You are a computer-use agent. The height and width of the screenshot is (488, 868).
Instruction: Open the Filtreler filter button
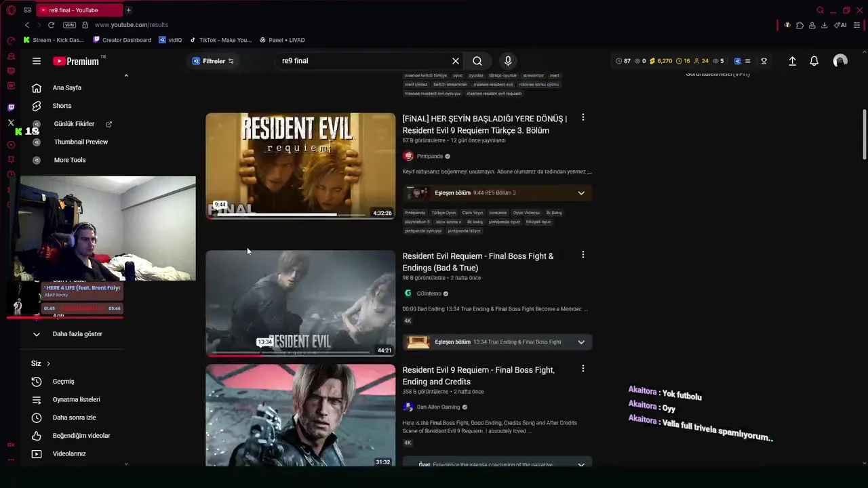pos(213,61)
